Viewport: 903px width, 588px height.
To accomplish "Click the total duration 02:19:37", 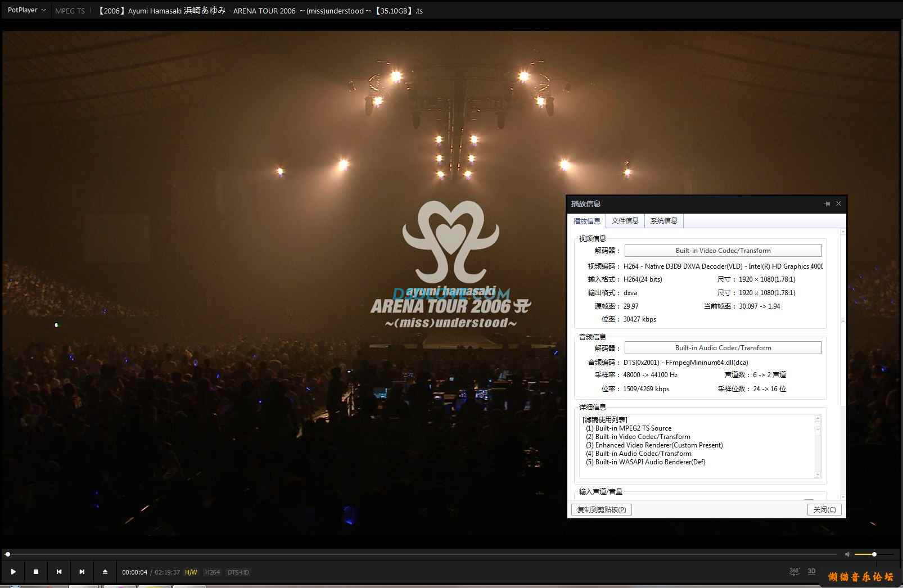I will [168, 572].
